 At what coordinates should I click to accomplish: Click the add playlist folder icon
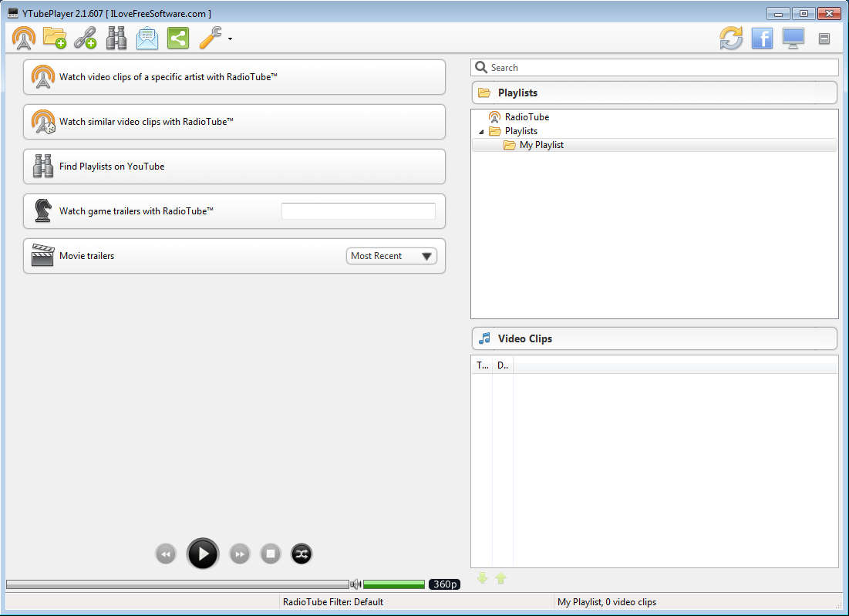point(54,38)
